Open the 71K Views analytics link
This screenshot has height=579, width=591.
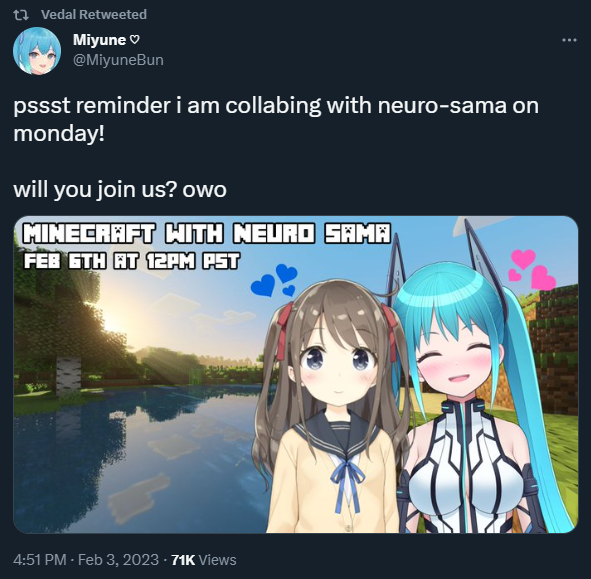point(204,560)
